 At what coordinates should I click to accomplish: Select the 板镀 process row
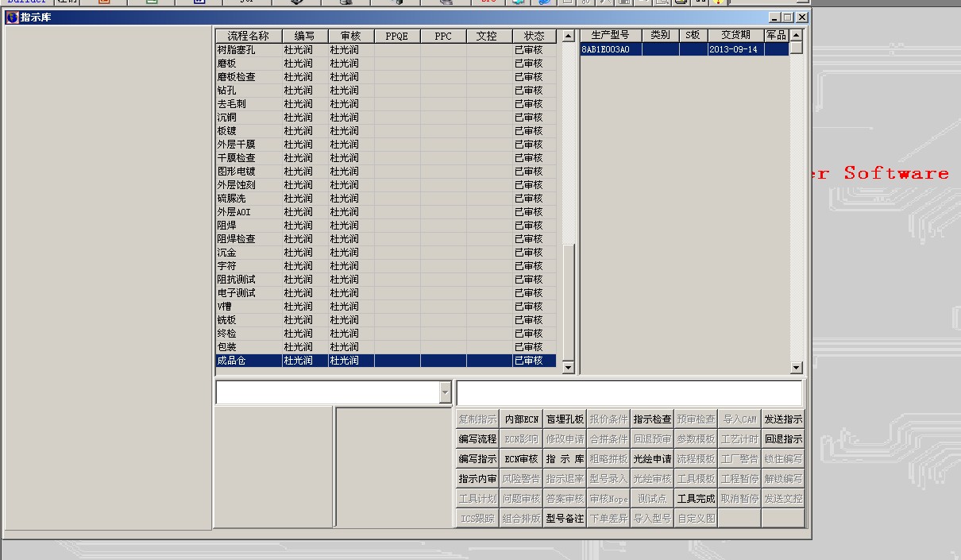(x=386, y=131)
